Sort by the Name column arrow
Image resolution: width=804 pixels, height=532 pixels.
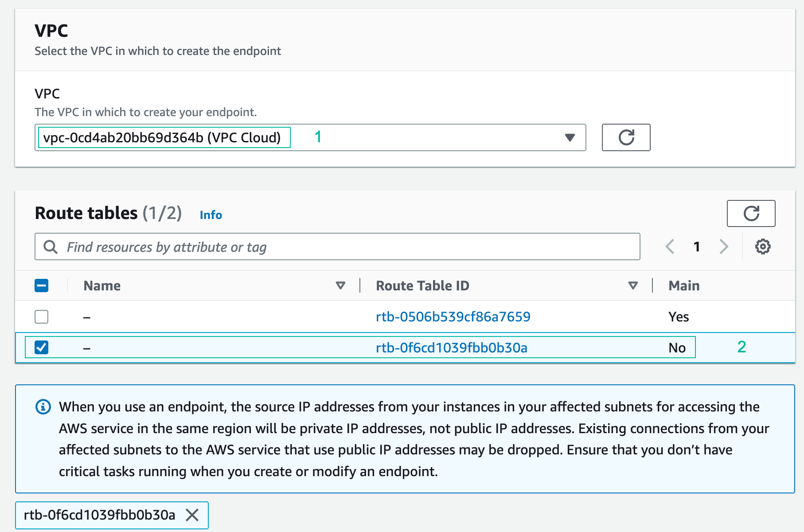340,286
